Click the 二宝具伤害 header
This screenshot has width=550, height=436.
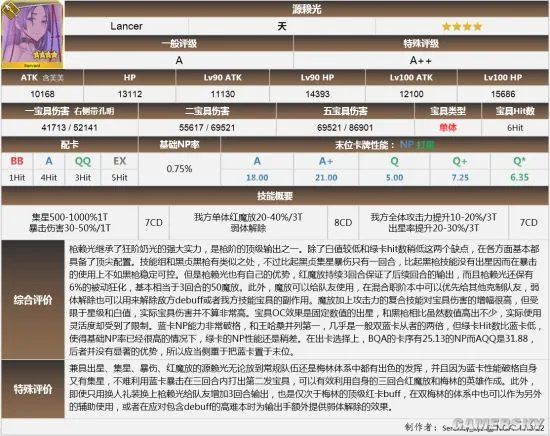coord(207,111)
